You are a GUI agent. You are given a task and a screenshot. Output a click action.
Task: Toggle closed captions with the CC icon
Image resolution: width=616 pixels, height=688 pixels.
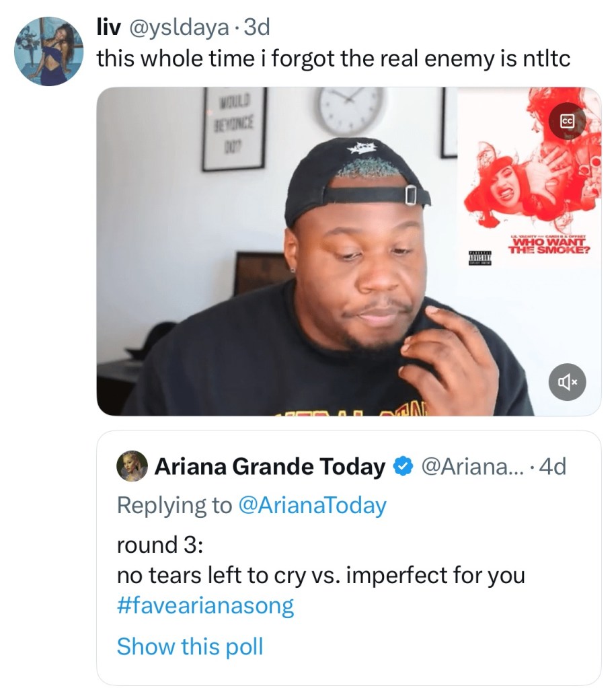point(568,122)
